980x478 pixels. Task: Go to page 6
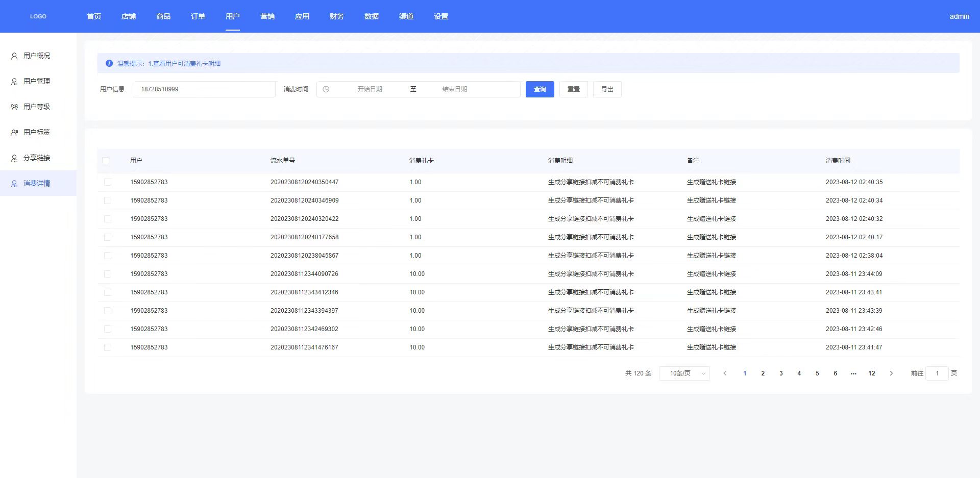click(836, 373)
